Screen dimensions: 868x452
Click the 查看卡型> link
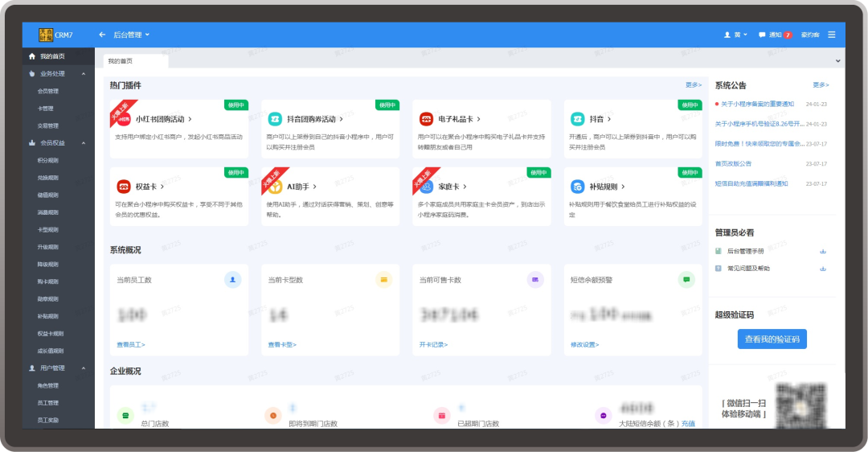(x=282, y=344)
